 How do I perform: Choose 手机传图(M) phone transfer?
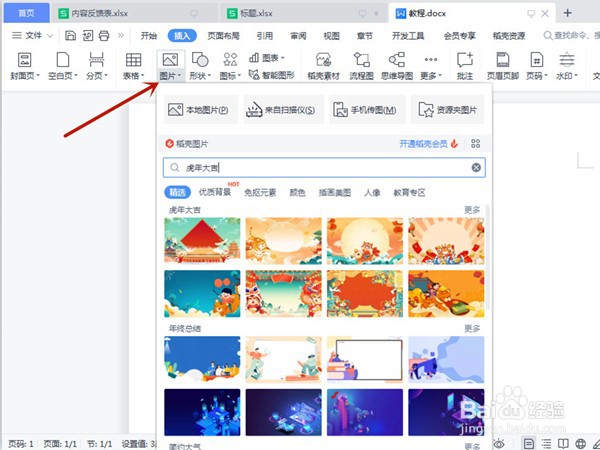tap(367, 110)
